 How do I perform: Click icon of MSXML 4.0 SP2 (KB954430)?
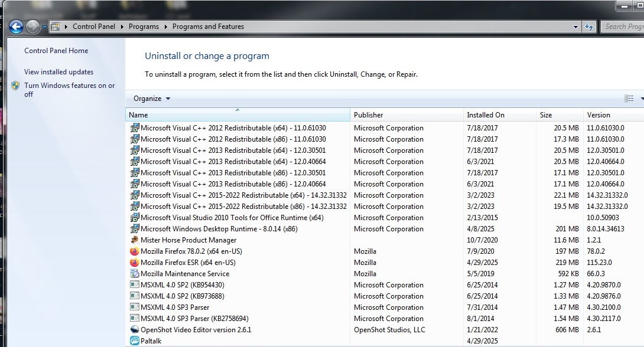click(x=134, y=284)
